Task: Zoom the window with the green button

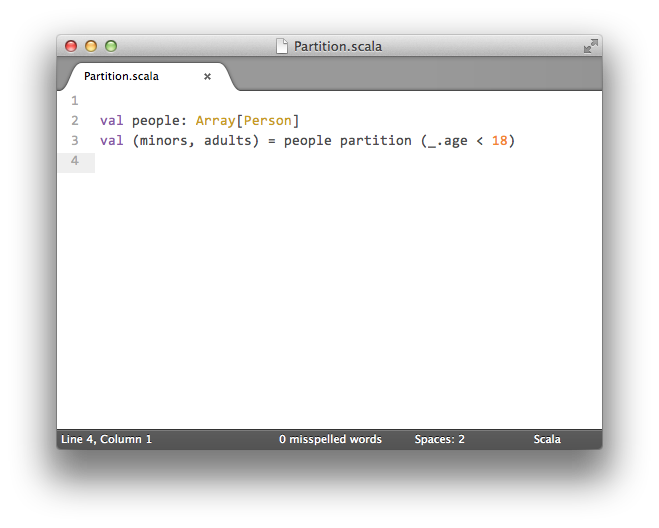Action: (111, 46)
